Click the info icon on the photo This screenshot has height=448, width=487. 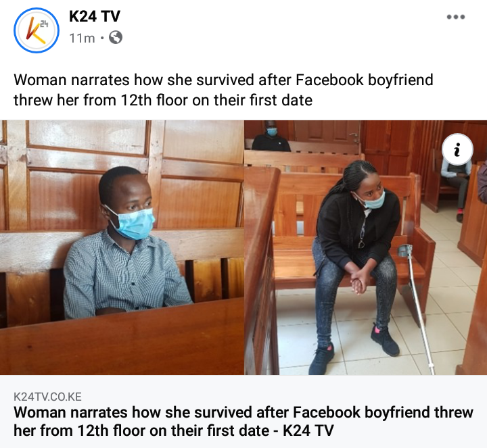(x=457, y=149)
